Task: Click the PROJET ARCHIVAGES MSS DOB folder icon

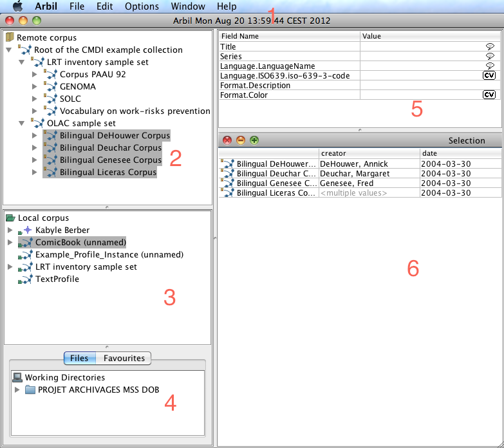Action: click(30, 389)
